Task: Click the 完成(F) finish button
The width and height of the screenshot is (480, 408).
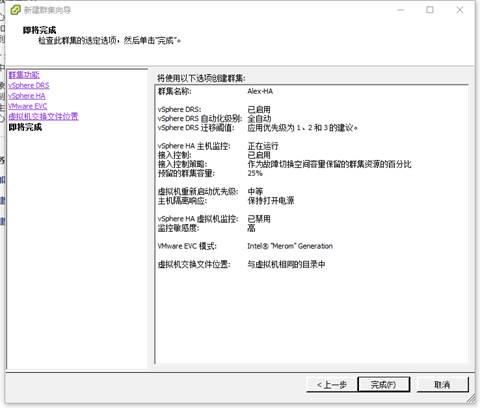Action: coord(384,385)
